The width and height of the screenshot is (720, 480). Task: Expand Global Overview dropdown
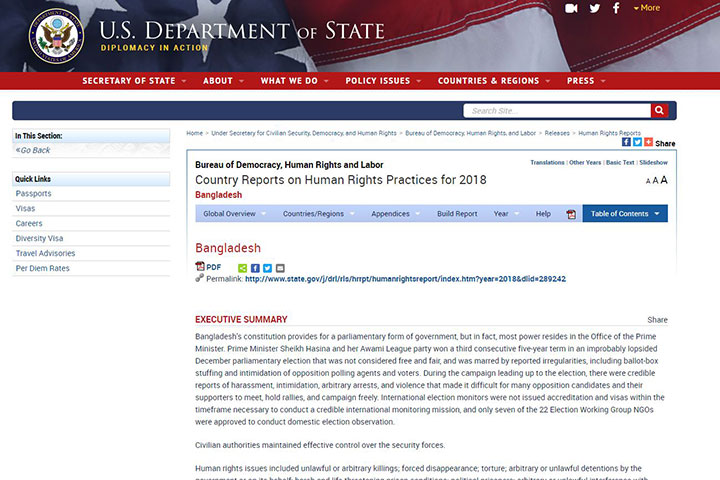coord(235,214)
